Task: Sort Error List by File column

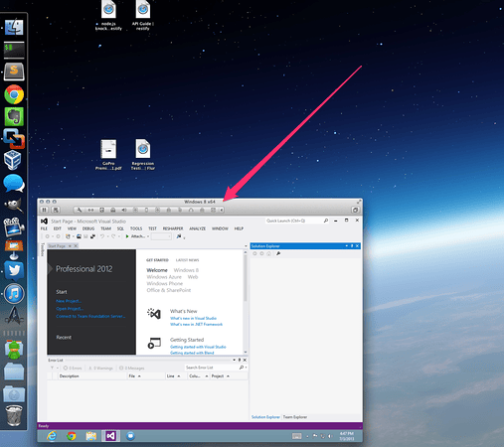Action: pyautogui.click(x=146, y=376)
